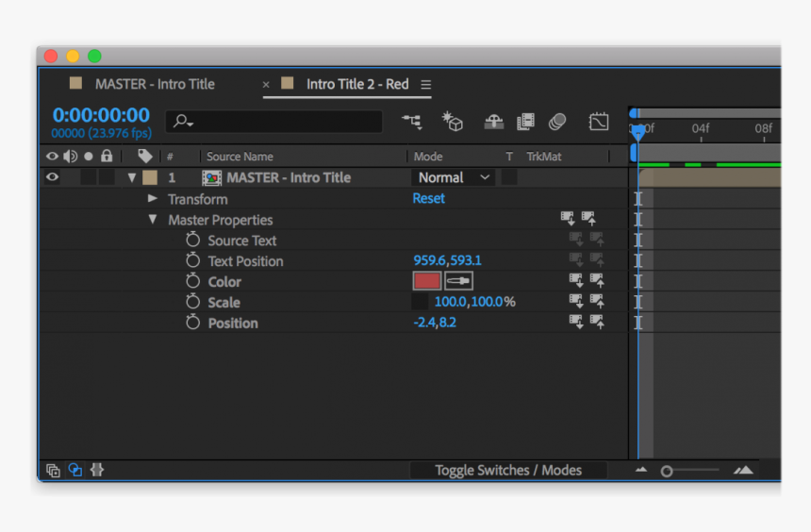Click the timeline search input field

pos(273,122)
